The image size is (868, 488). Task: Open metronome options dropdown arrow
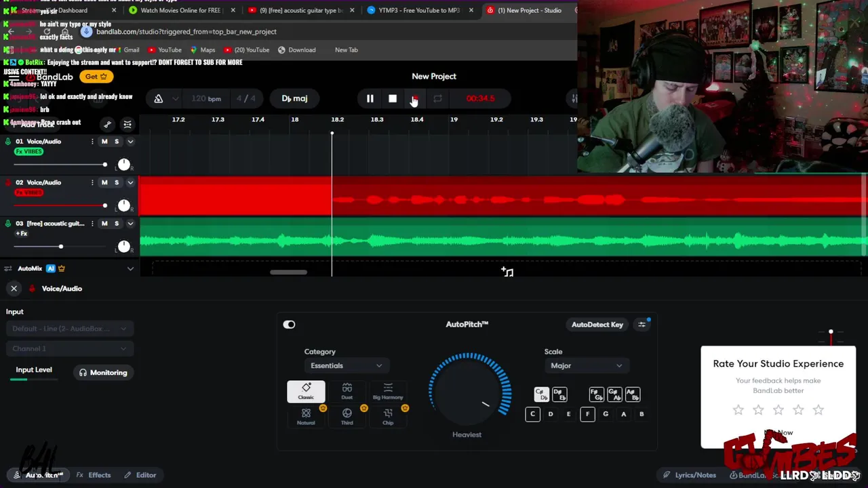pyautogui.click(x=176, y=99)
